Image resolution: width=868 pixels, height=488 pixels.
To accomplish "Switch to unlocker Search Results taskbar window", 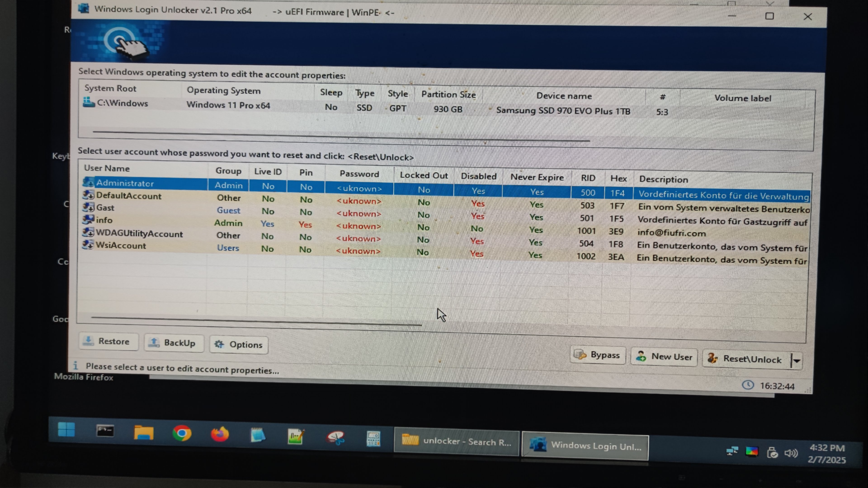I will [457, 441].
